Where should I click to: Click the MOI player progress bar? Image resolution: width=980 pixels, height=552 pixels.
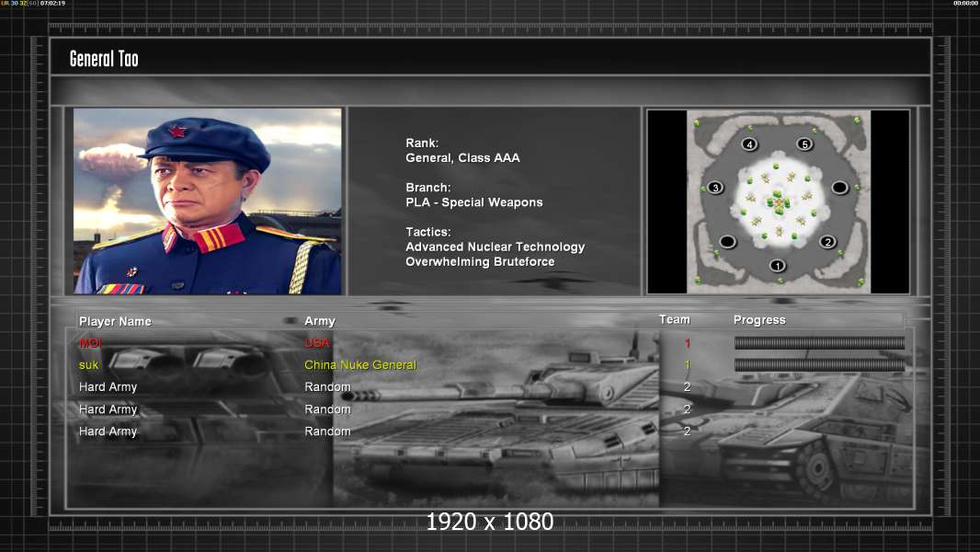819,342
